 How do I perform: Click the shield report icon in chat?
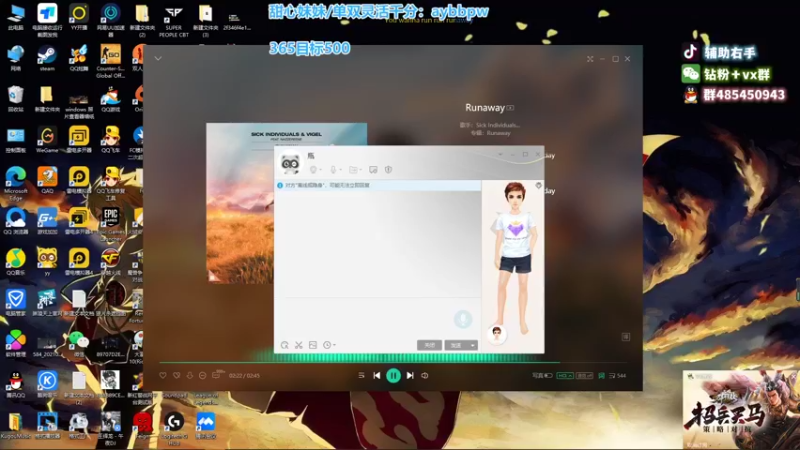click(388, 169)
